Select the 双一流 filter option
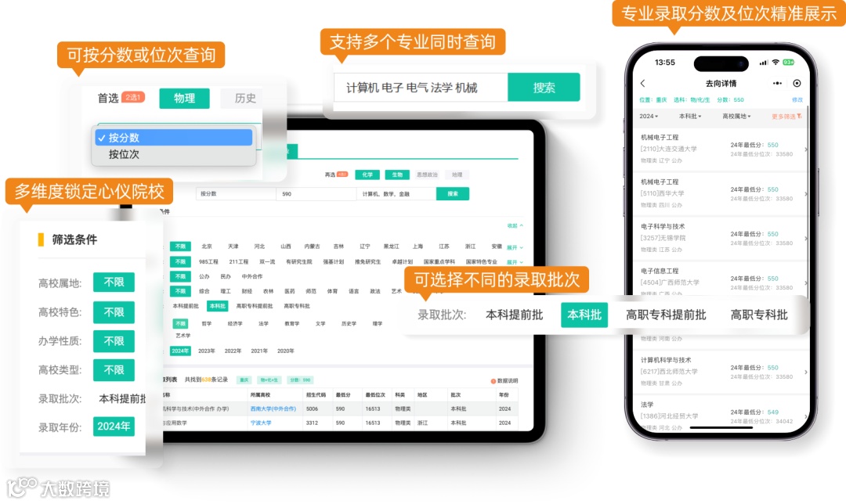The image size is (846, 504). point(267,261)
